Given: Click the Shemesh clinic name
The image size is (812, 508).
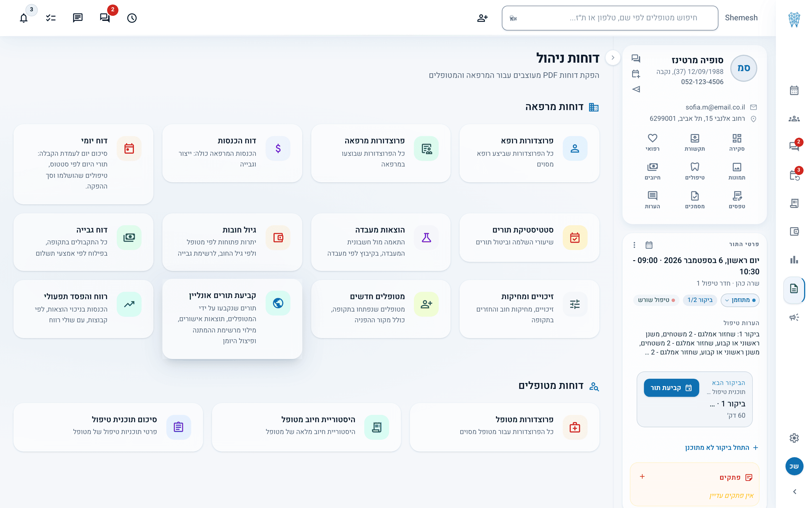Looking at the screenshot, I should (741, 18).
